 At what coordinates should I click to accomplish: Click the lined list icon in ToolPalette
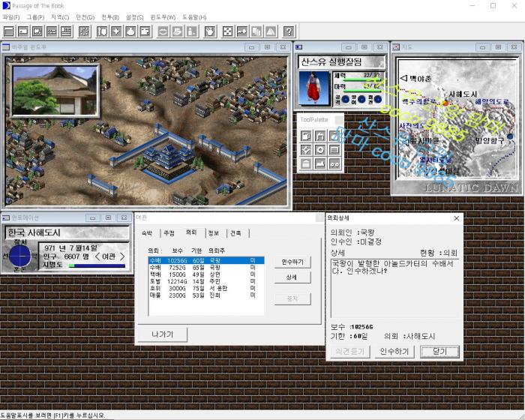(x=334, y=150)
